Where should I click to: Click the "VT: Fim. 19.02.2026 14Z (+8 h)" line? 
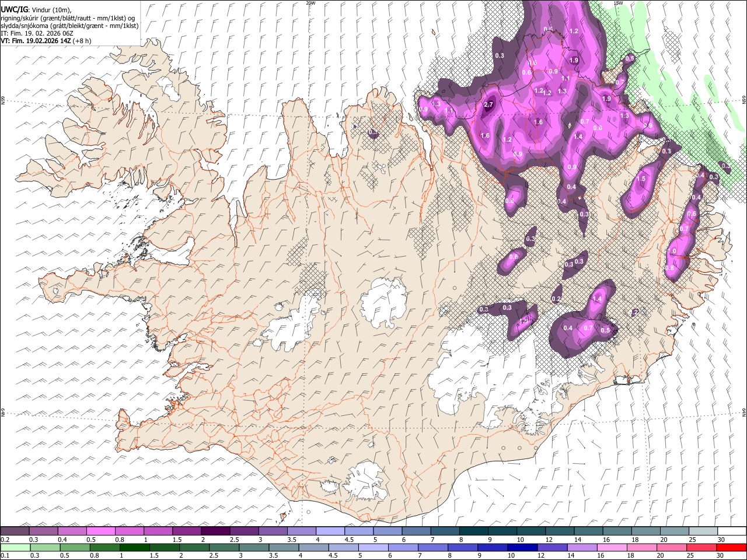(46, 41)
